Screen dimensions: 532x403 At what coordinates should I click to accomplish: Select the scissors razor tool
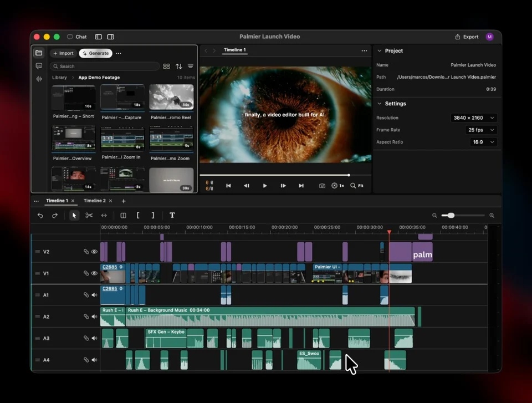89,215
